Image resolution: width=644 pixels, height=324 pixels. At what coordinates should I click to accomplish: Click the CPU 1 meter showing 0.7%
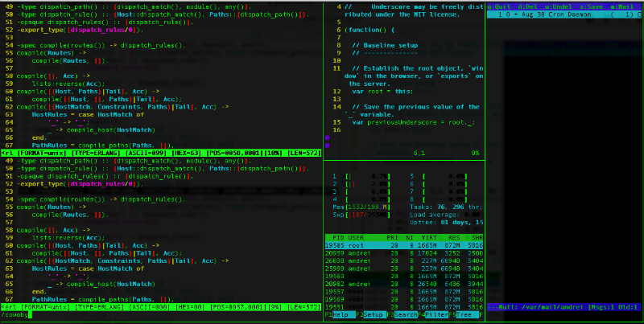tap(361, 176)
